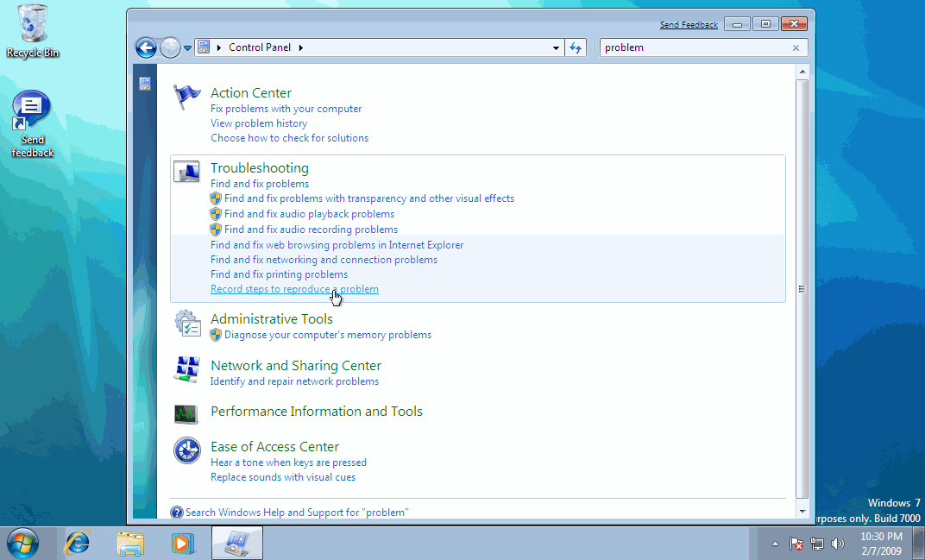Image resolution: width=925 pixels, height=560 pixels.
Task: Click the Control Panel icon in the address bar
Action: [204, 47]
